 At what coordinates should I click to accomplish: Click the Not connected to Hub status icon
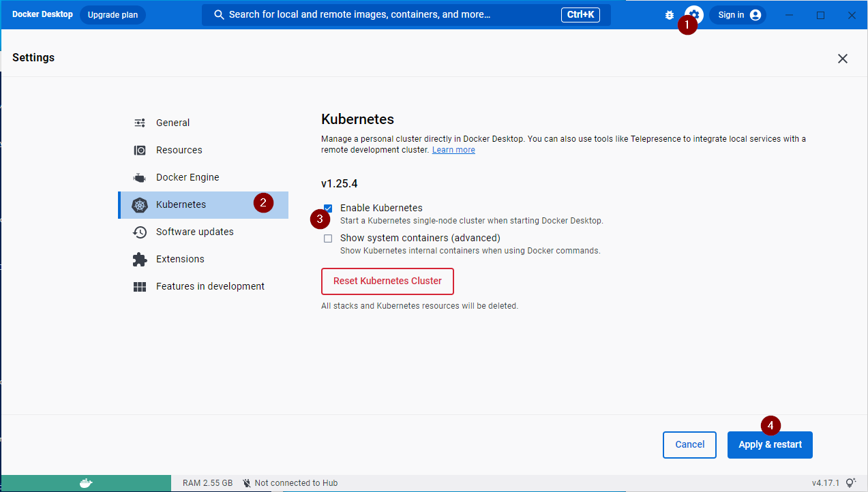tap(246, 482)
